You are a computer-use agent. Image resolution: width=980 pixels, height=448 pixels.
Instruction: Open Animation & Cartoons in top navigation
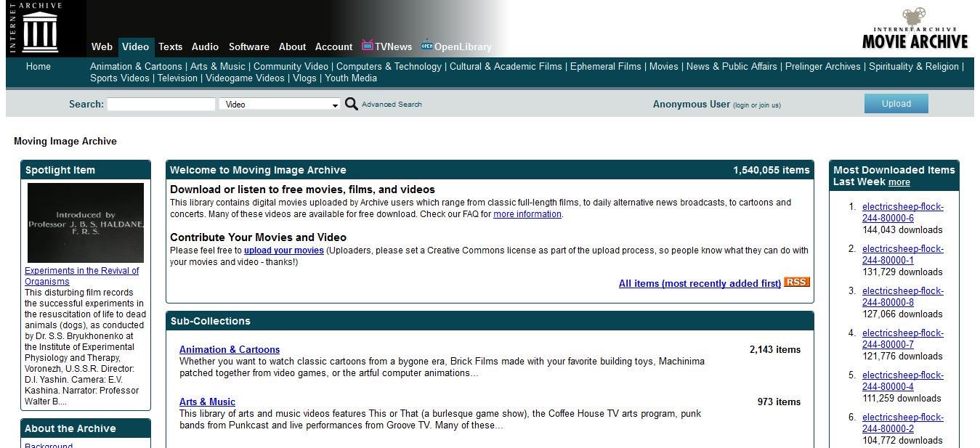(136, 66)
